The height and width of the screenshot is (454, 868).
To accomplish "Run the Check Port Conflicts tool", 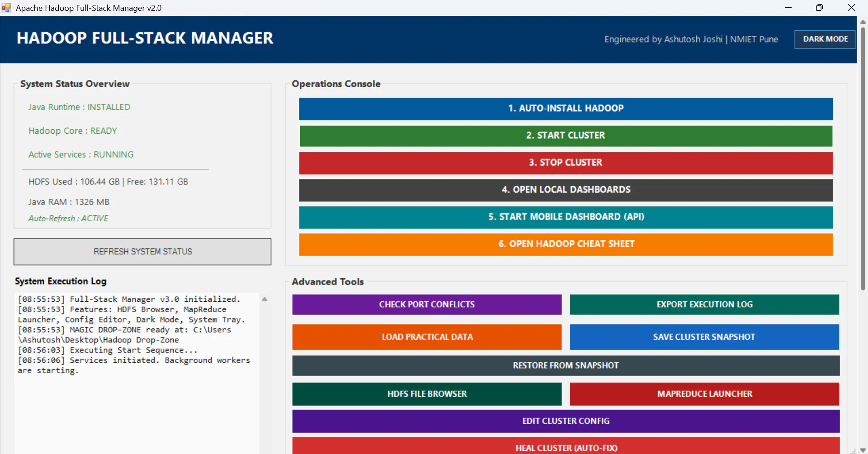I will click(427, 304).
